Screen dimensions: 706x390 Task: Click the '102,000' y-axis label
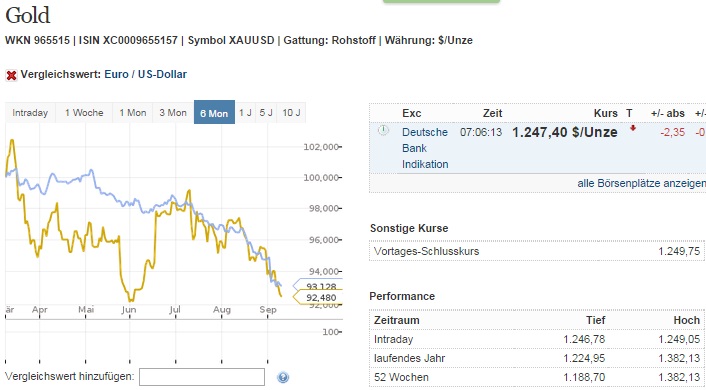point(321,147)
